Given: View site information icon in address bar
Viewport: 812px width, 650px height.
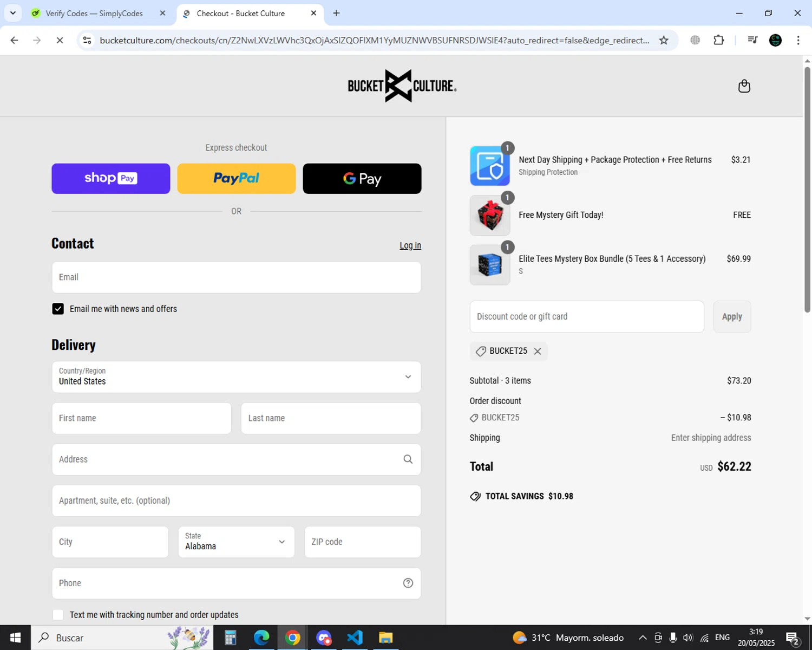Looking at the screenshot, I should click(87, 40).
